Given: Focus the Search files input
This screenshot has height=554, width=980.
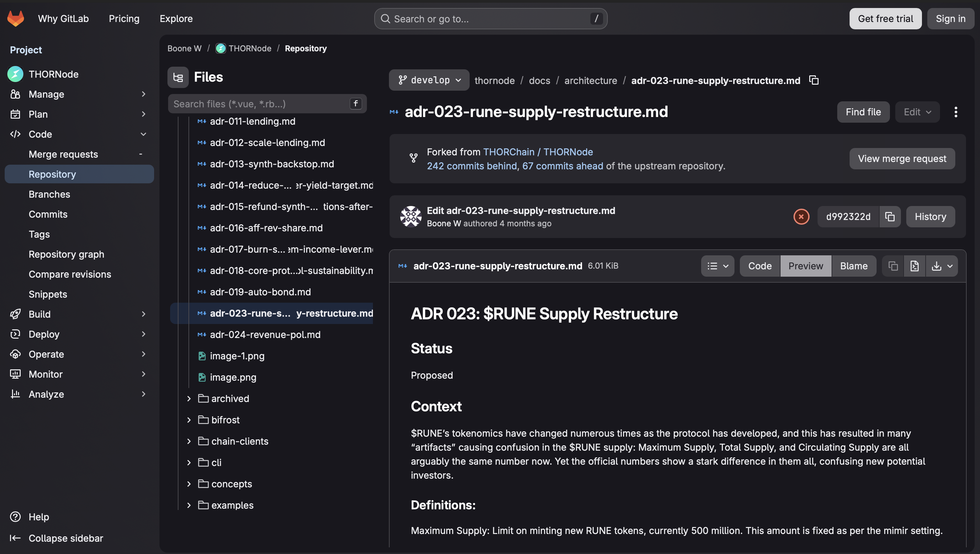Looking at the screenshot, I should pyautogui.click(x=267, y=104).
